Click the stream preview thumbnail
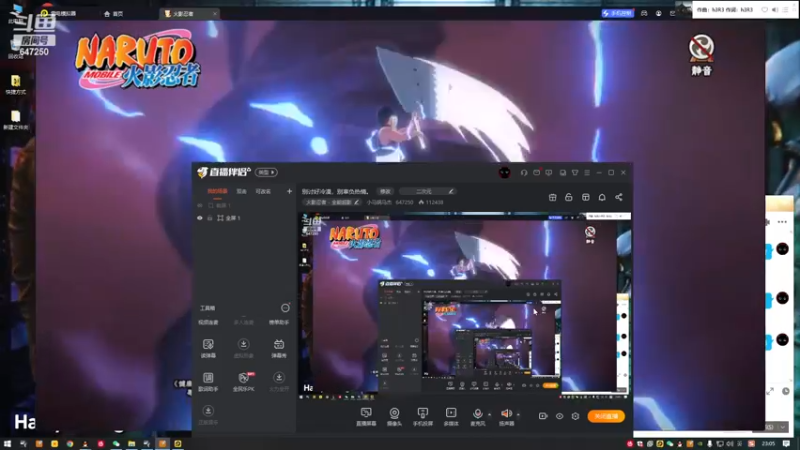800x450 pixels. (465, 306)
